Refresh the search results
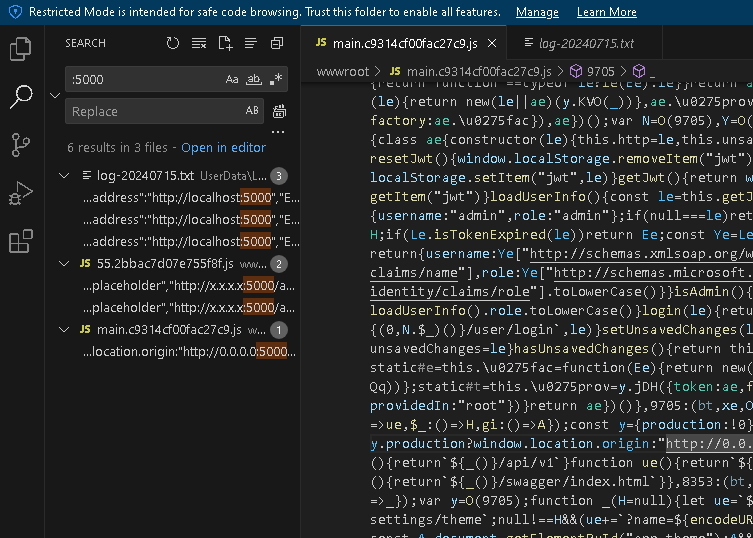This screenshot has width=753, height=538. coord(173,43)
